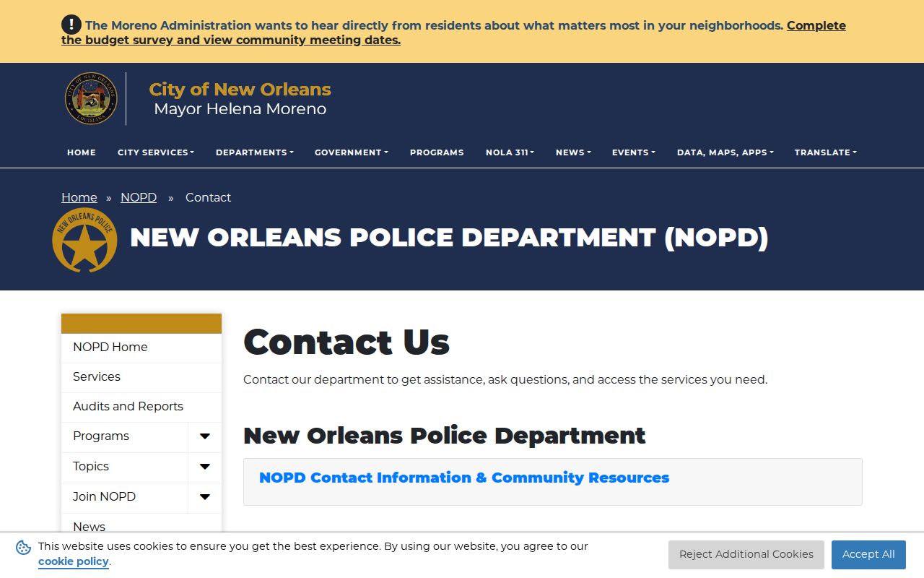Open the Events dropdown menu
924x578 pixels.
click(634, 152)
